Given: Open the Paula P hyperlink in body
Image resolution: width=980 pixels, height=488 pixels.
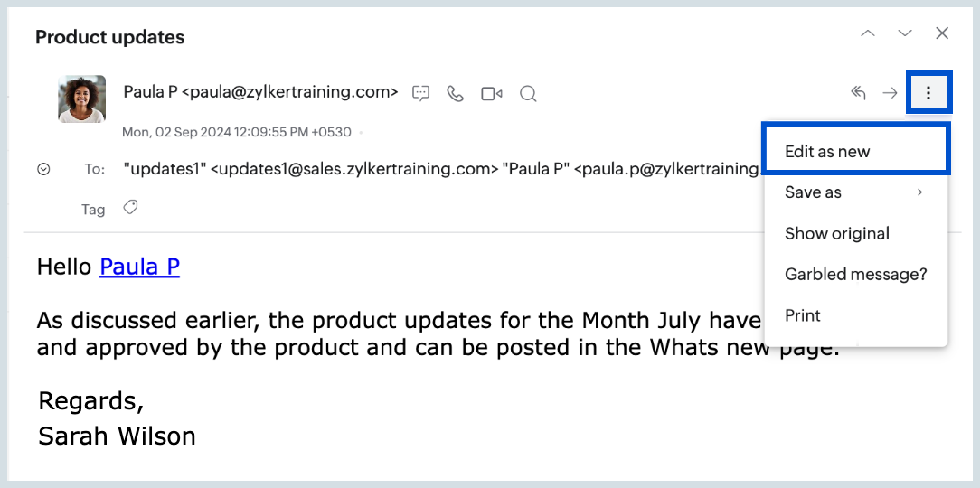Looking at the screenshot, I should pyautogui.click(x=139, y=267).
